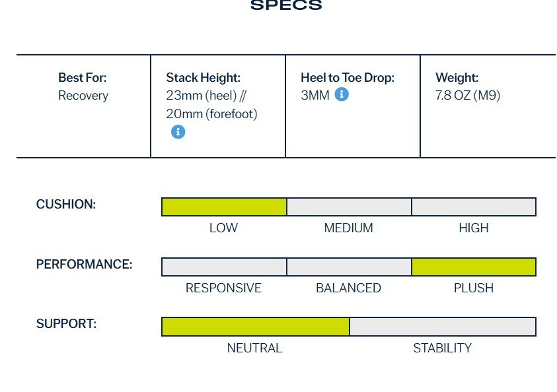Select the MEDIUM cushion bar segment
This screenshot has height=392, width=557.
click(x=349, y=207)
